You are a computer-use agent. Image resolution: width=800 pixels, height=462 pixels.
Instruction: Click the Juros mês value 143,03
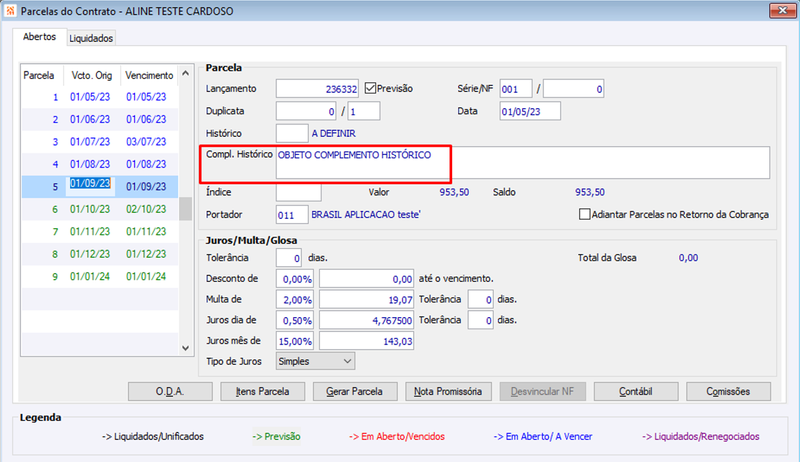tap(366, 341)
